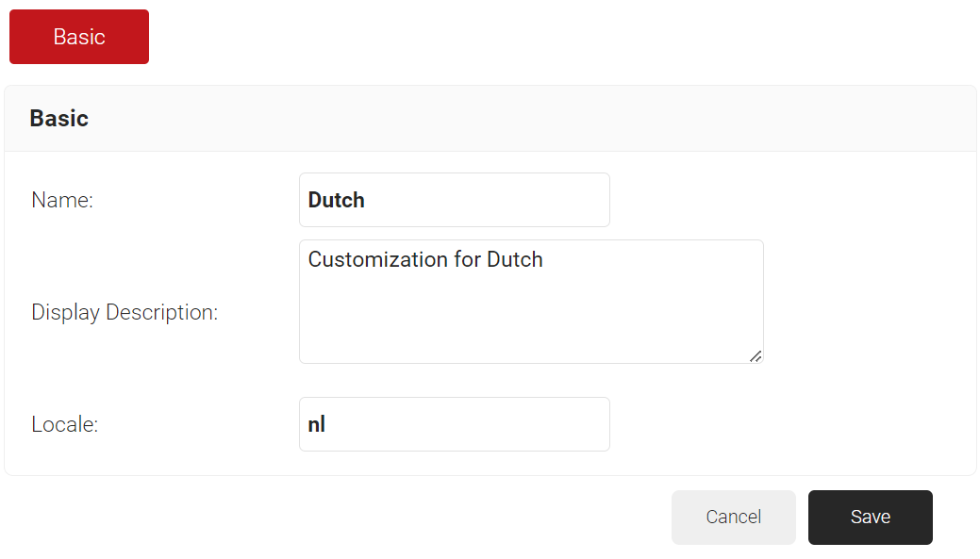The image size is (980, 559).
Task: Focus the Locale input field
Action: click(454, 424)
